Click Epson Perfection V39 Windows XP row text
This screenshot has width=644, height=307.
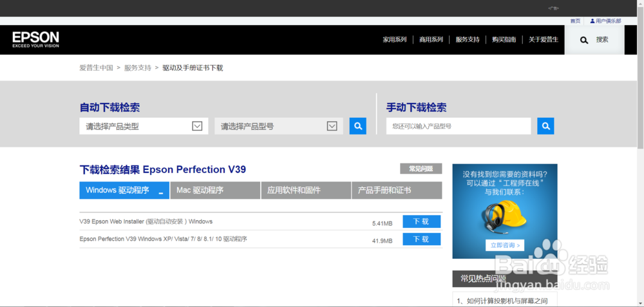coord(163,239)
